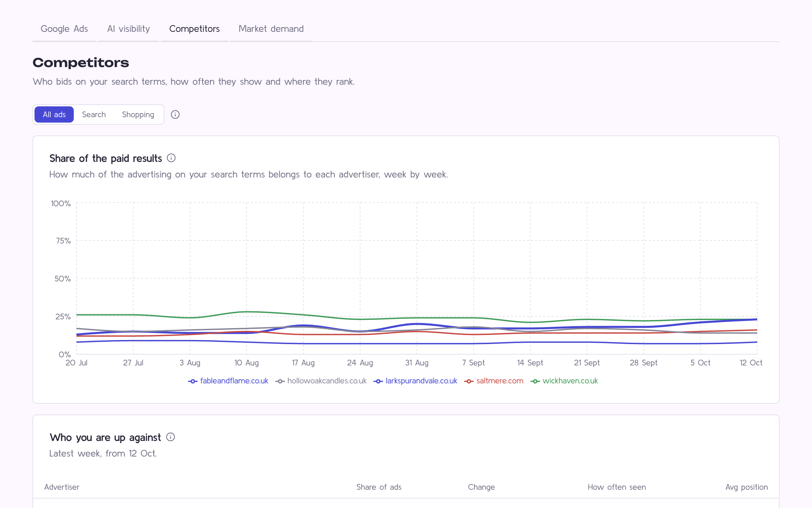Click the 100% y-axis label
Screen dimensions: 812x508
61,204
